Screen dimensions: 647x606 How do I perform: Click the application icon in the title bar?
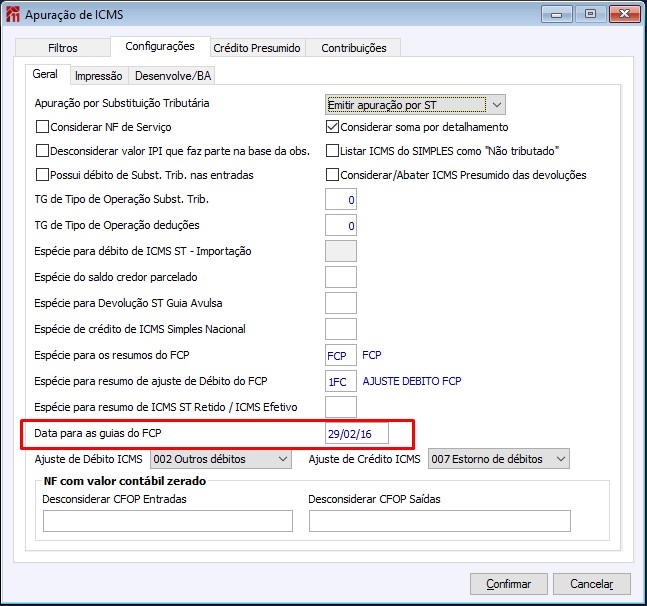pyautogui.click(x=13, y=14)
